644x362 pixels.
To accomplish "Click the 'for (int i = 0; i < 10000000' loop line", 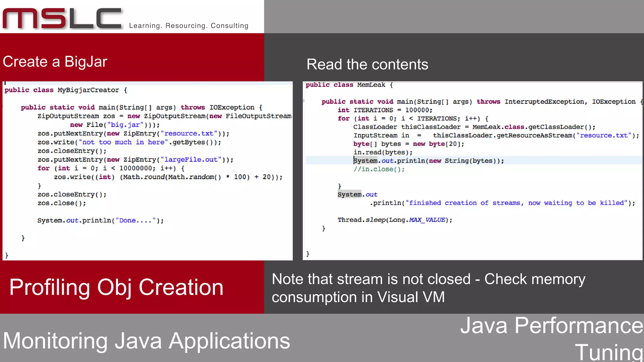I will (x=111, y=168).
